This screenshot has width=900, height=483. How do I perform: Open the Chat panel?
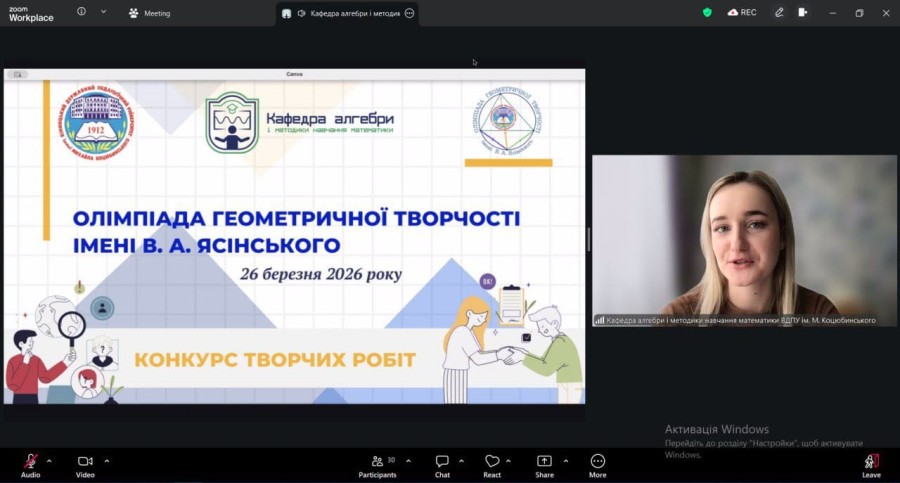[x=442, y=465]
